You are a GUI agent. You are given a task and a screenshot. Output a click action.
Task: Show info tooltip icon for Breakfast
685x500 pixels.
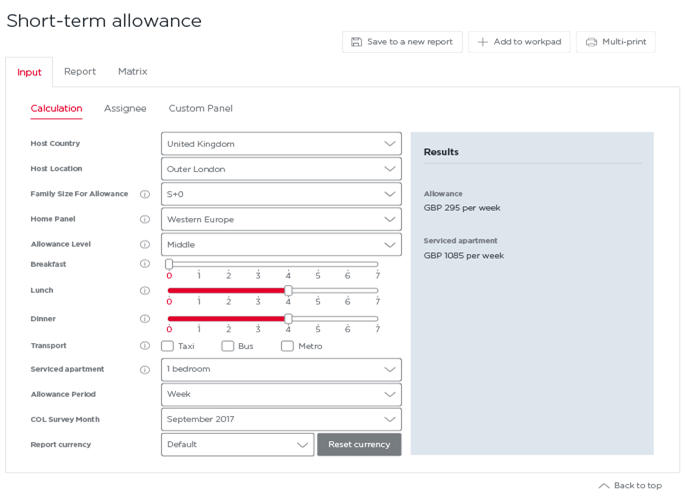click(145, 264)
